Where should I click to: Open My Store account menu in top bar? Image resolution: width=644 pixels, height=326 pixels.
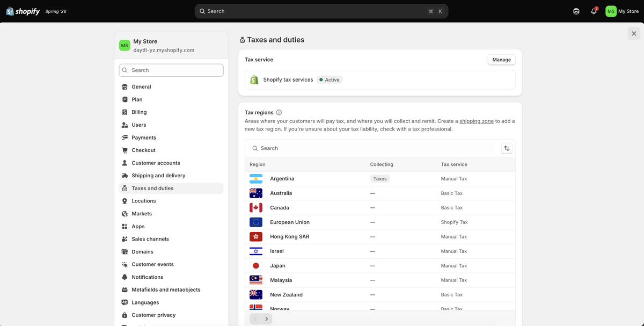(x=622, y=11)
